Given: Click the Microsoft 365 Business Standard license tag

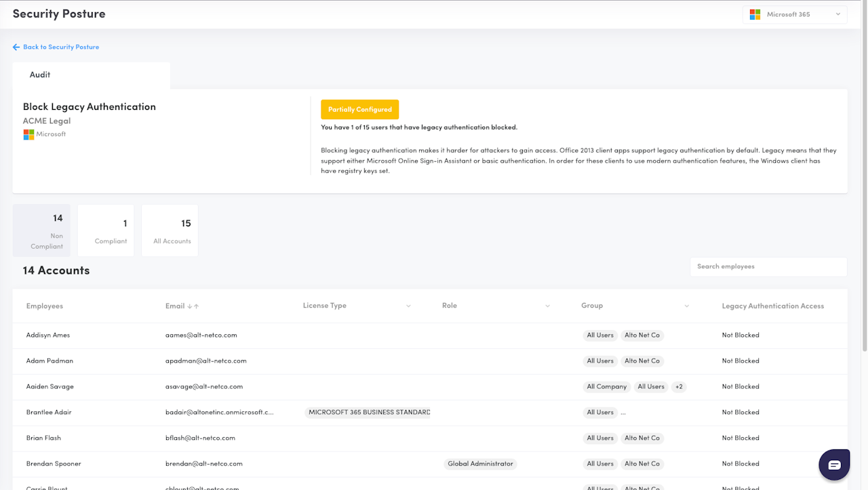Looking at the screenshot, I should 368,413.
